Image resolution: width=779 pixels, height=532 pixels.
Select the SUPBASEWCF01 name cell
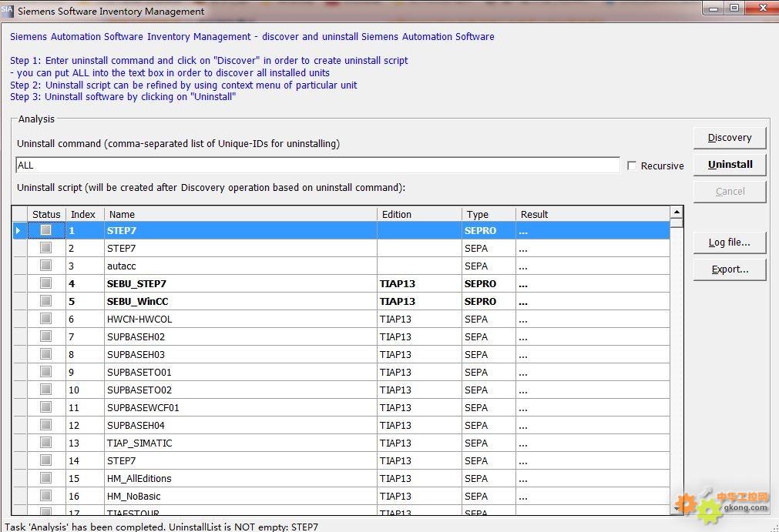(x=143, y=407)
